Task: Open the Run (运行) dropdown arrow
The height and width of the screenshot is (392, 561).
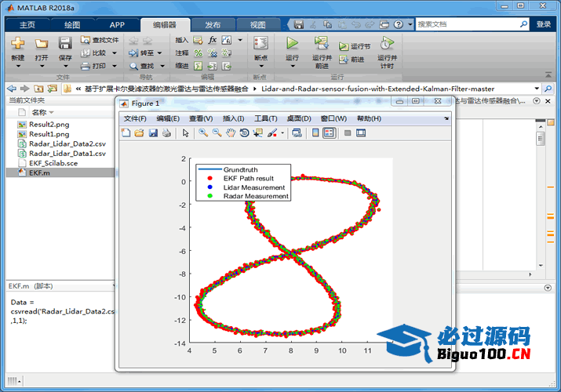Action: pos(293,66)
